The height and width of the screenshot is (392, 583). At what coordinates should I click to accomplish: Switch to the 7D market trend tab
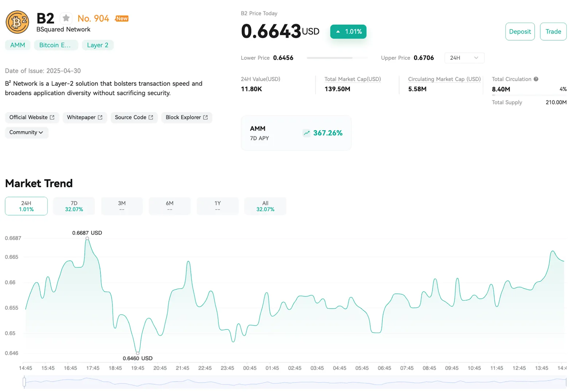tap(74, 206)
